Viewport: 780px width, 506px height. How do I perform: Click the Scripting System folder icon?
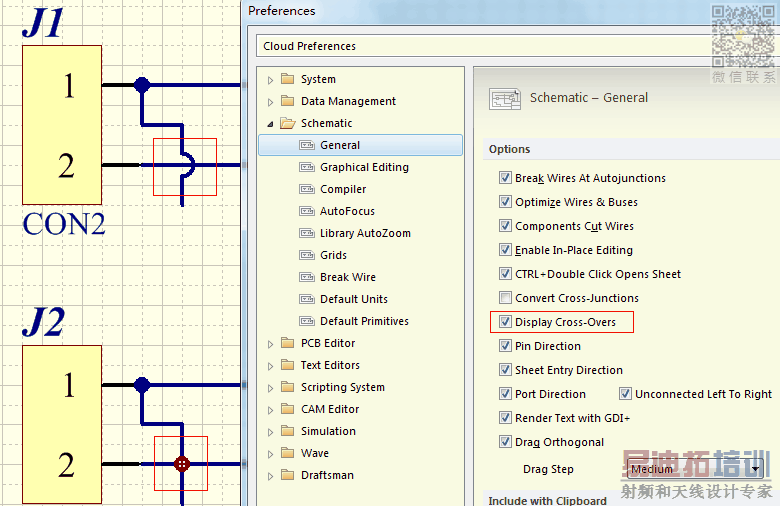(288, 387)
